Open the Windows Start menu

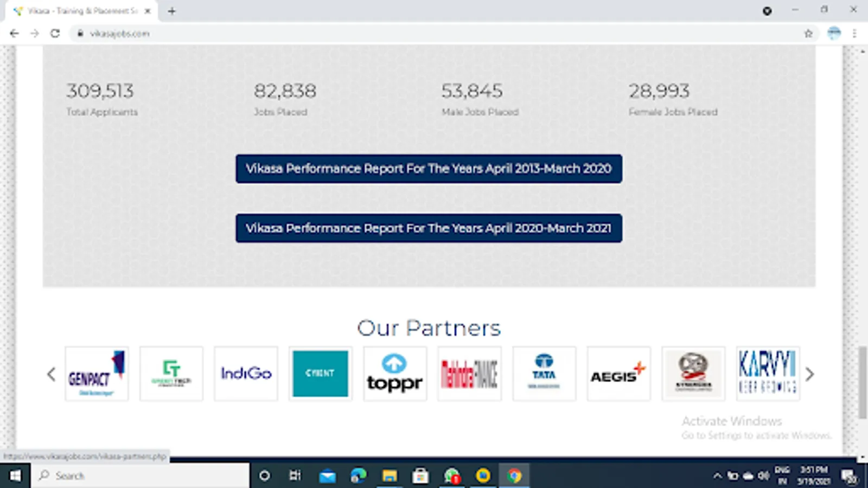pyautogui.click(x=15, y=476)
